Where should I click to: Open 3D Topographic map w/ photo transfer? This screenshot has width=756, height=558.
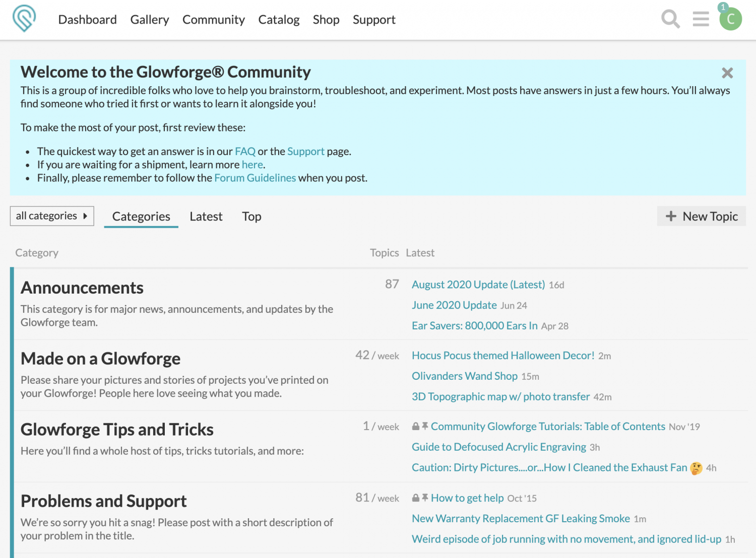(x=500, y=397)
